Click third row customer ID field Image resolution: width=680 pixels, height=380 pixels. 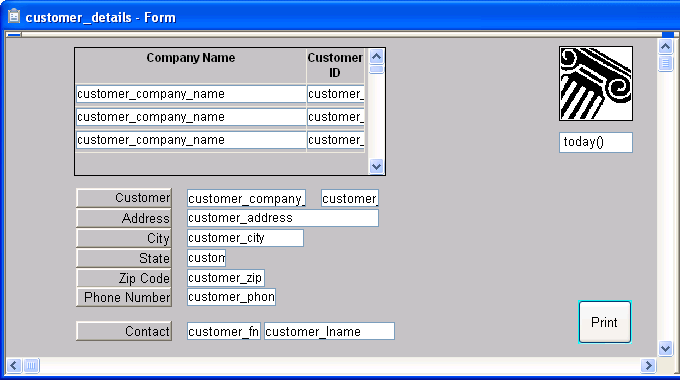coord(336,140)
